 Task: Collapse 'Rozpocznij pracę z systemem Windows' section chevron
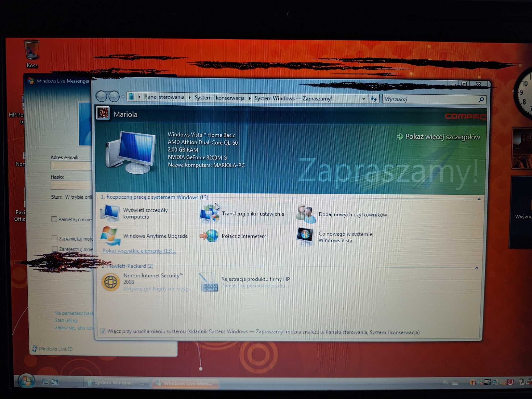[479, 199]
